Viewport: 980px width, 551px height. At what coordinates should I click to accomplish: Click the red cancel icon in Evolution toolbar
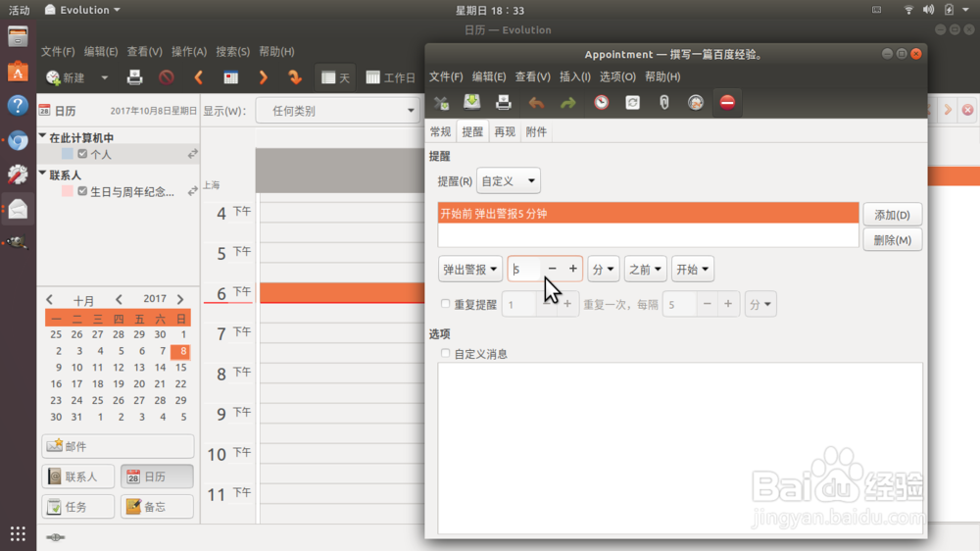pos(167,77)
